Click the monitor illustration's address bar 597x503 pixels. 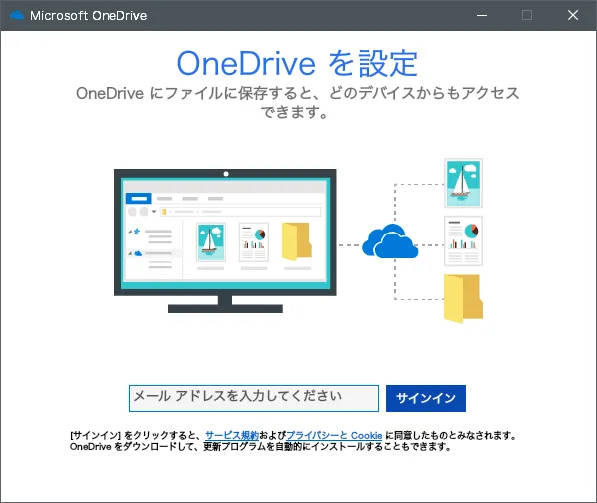[241, 212]
